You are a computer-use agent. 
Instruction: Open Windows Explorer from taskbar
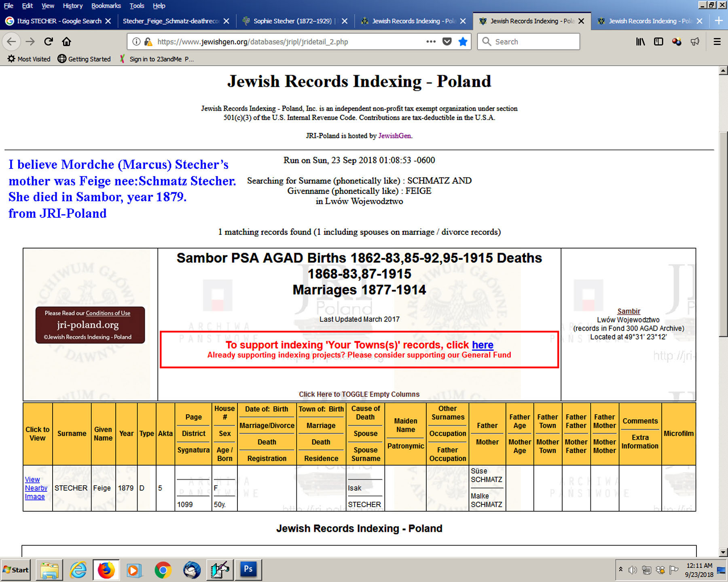click(x=49, y=570)
